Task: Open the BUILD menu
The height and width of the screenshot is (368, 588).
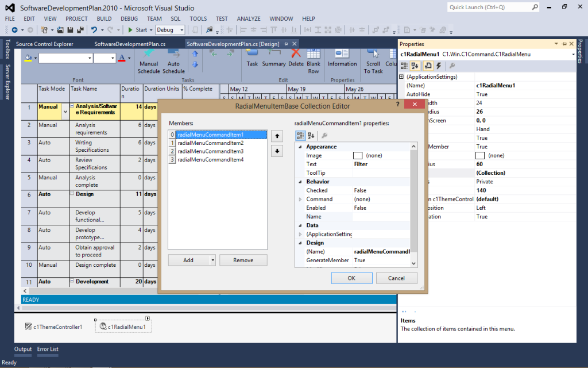Action: click(105, 19)
